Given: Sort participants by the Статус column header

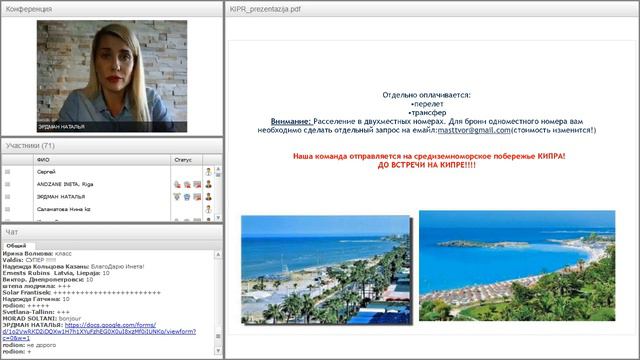Looking at the screenshot, I should point(186,160).
